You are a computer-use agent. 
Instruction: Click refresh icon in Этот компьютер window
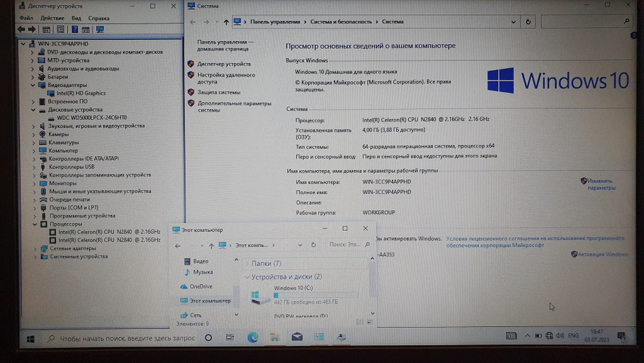(x=314, y=244)
